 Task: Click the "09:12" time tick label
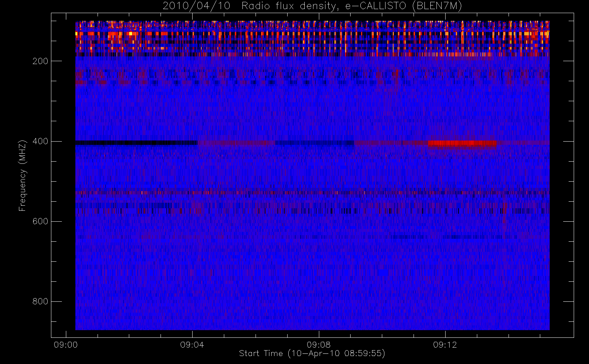click(x=445, y=345)
